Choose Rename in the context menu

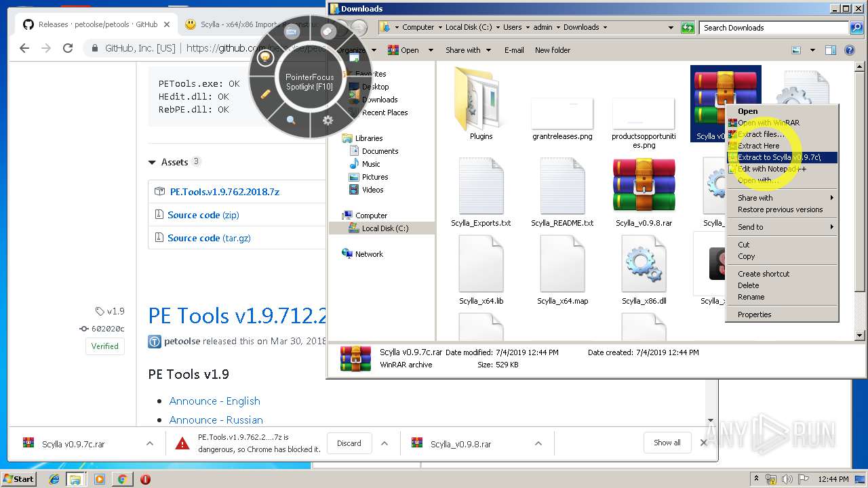[x=783, y=297]
